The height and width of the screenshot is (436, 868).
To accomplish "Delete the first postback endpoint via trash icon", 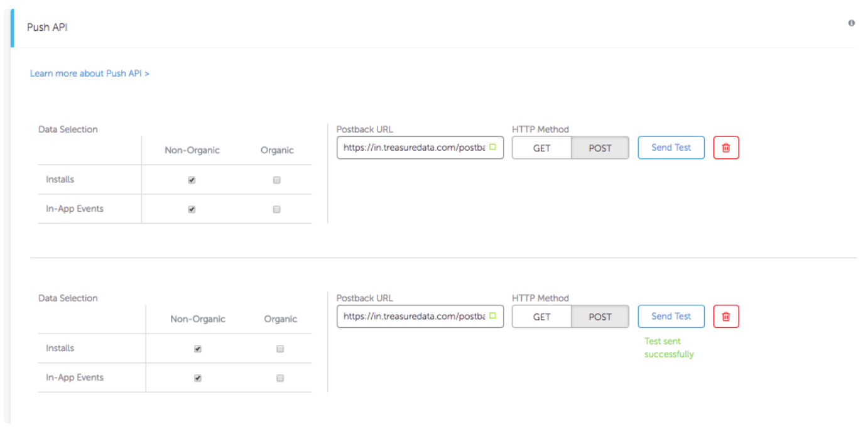I will point(726,148).
